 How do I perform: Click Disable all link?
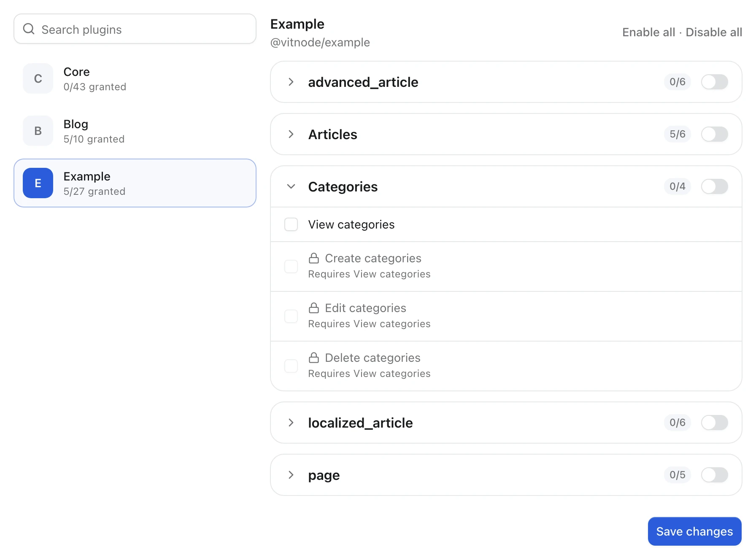tap(714, 32)
